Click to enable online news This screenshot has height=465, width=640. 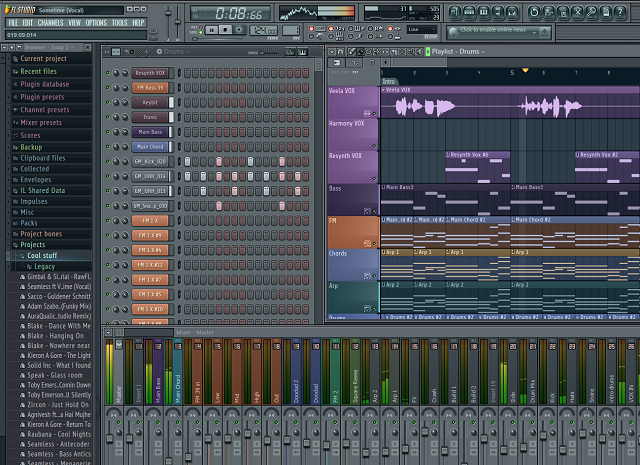[493, 30]
